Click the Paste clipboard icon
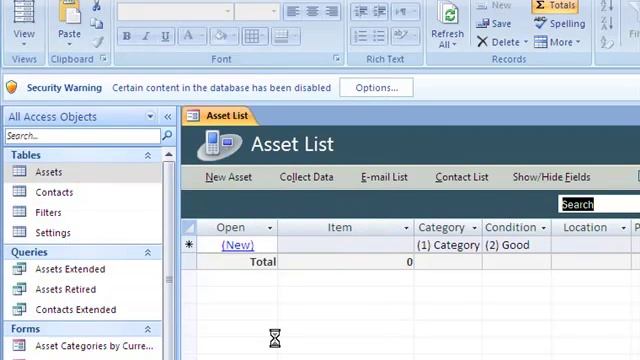 69,11
